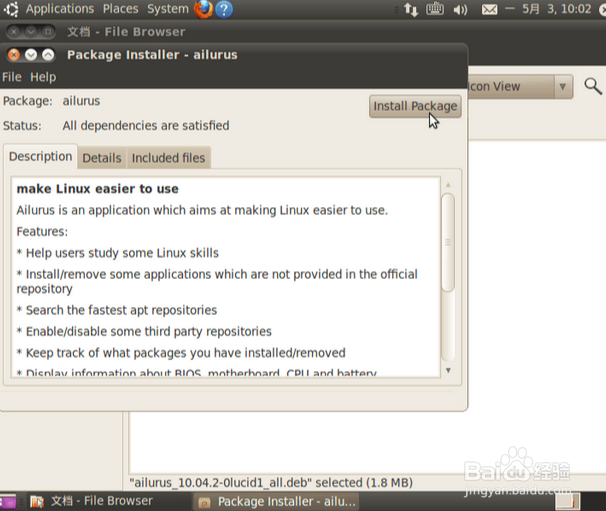Viewport: 606px width, 511px height.
Task: Open the keyboard input method icon
Action: (435, 9)
